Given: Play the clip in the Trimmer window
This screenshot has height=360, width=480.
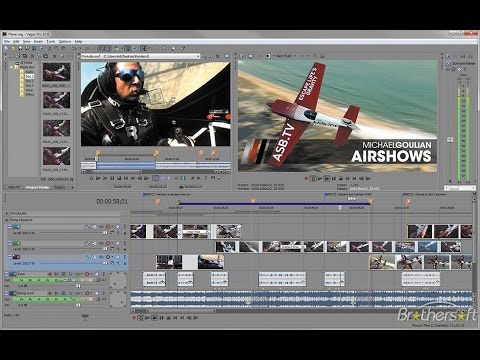Looking at the screenshot, I should tap(105, 178).
